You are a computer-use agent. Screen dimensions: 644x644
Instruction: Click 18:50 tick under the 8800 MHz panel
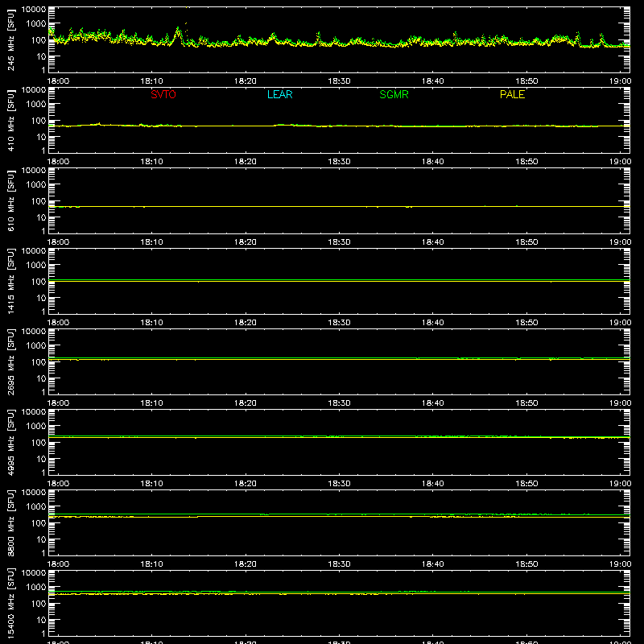526,564
